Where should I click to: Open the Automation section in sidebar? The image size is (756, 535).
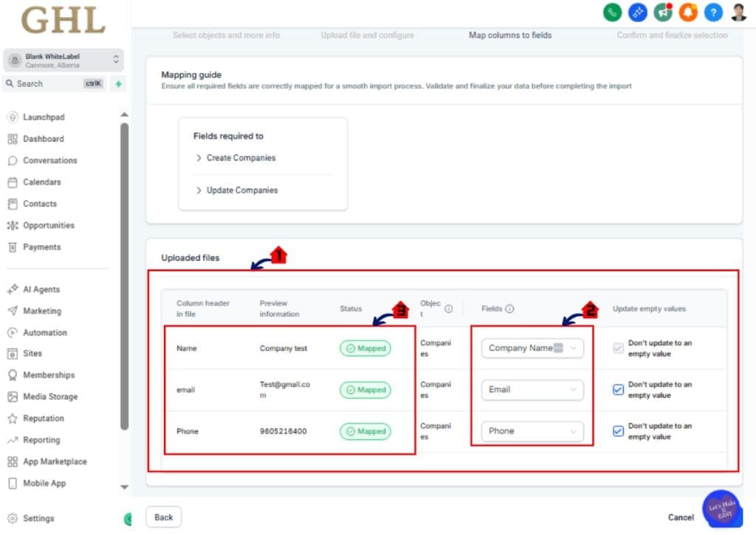13,333
